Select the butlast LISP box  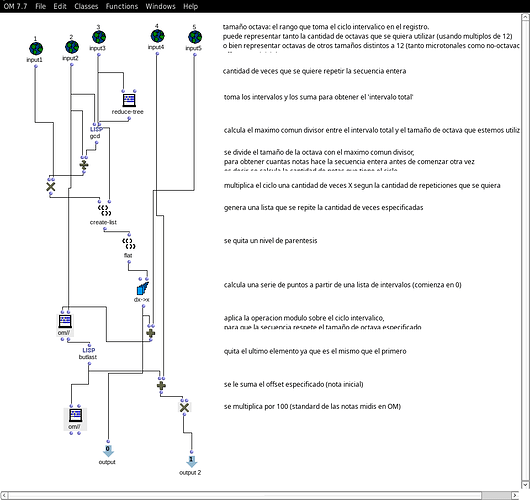[89, 350]
